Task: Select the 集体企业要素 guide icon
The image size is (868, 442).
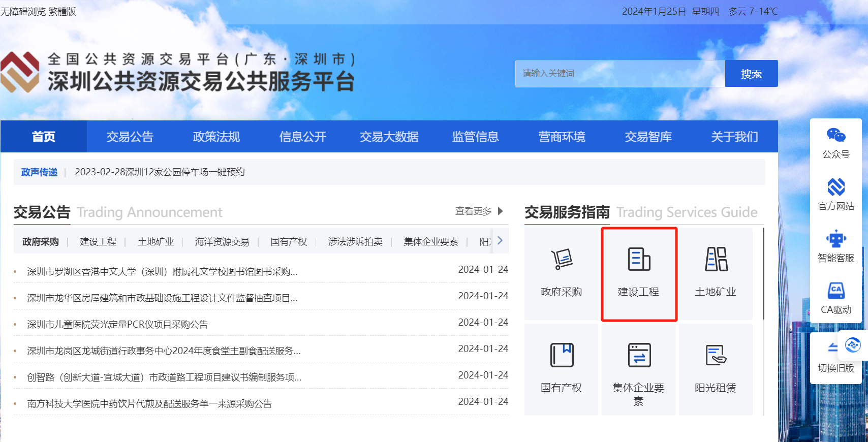Action: (639, 355)
